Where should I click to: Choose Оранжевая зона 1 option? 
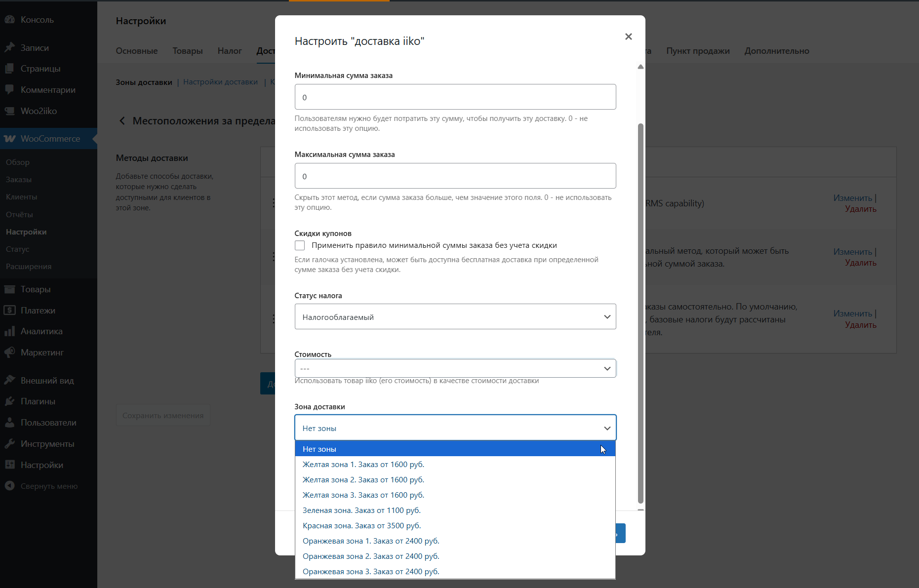click(x=455, y=541)
